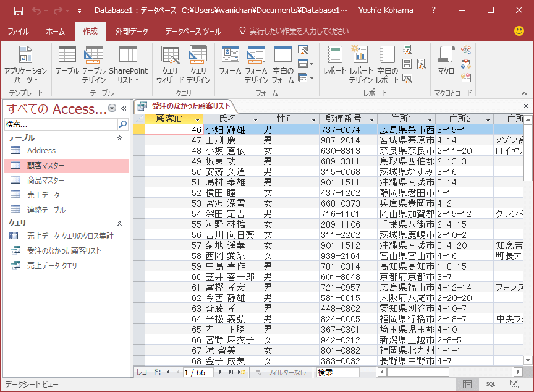Close the query tab with the X

(x=526, y=106)
